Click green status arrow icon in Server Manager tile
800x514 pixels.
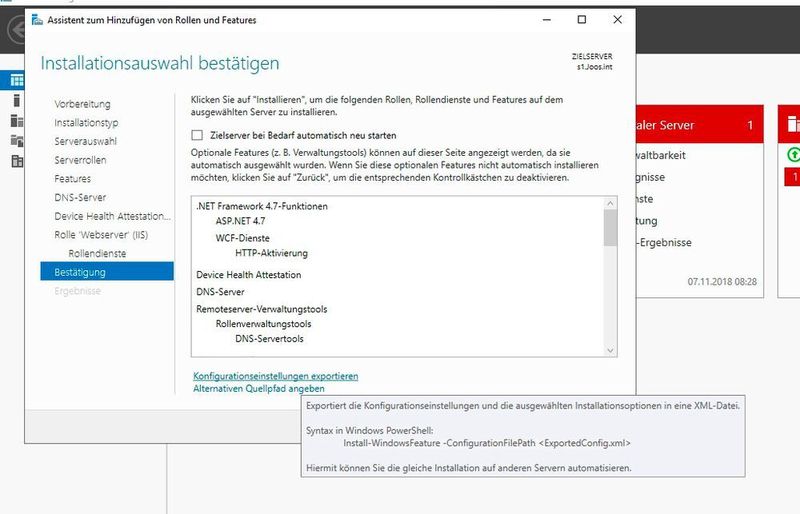(793, 154)
